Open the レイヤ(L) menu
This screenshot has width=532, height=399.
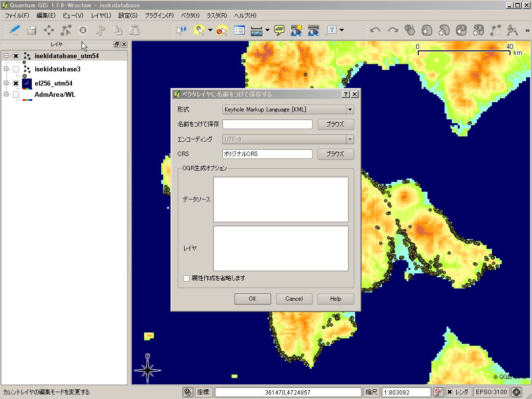click(x=101, y=16)
